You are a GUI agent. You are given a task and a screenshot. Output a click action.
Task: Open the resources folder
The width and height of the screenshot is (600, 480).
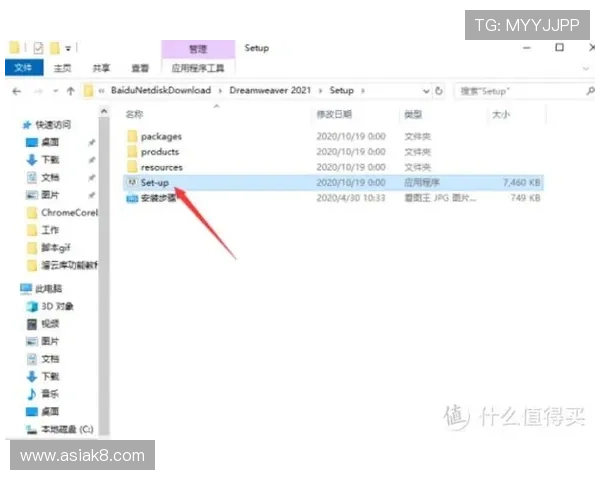tap(161, 167)
